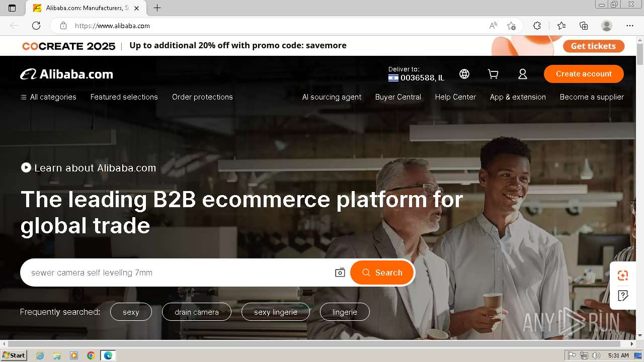Expand the All categories menu
Viewport: 644px width, 362px height.
tap(48, 97)
